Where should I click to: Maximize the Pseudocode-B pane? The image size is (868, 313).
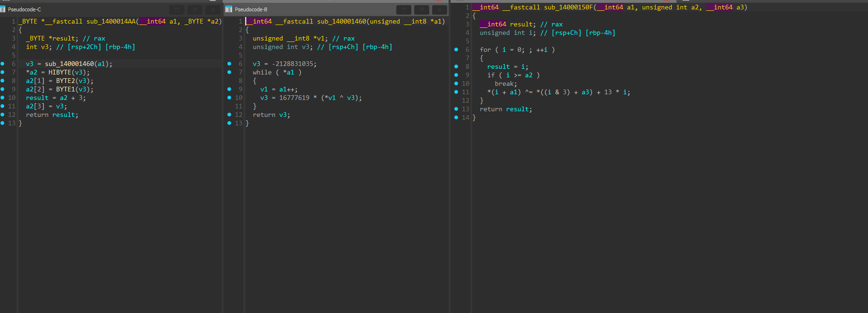404,9
